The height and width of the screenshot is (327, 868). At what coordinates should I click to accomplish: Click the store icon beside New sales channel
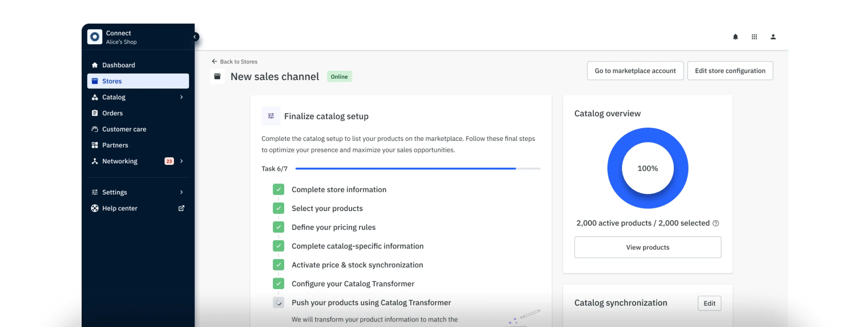tap(217, 76)
